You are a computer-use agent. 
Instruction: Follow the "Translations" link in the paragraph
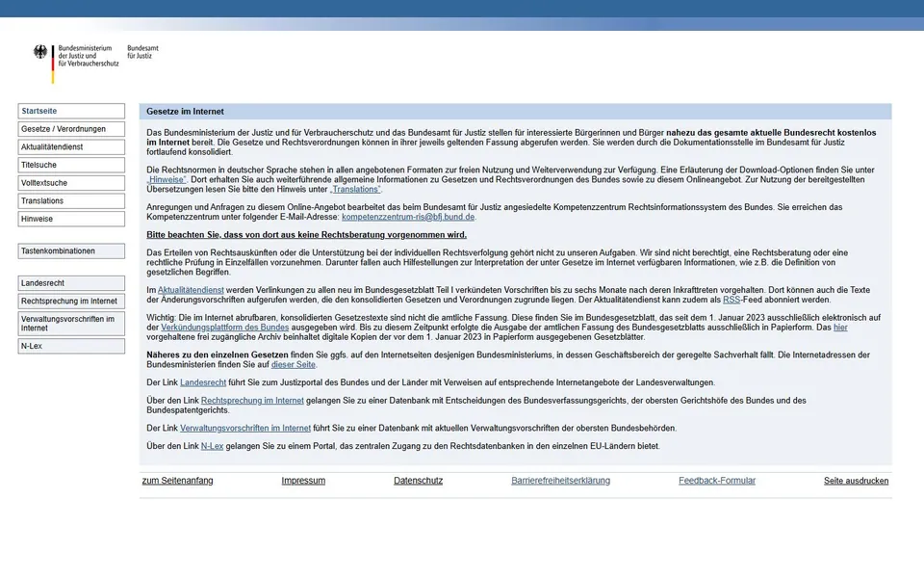(355, 190)
